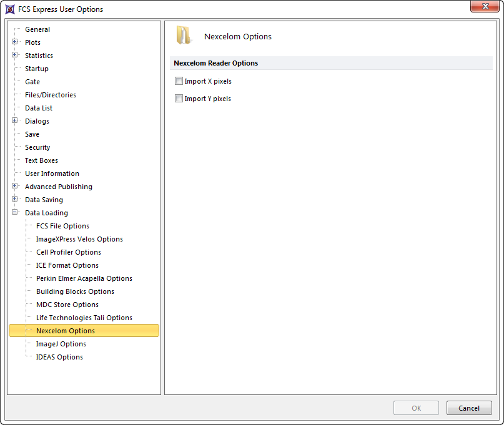Screen dimensions: 504x425
Task: Enable the Import Y pixels checkbox
Action: (x=179, y=99)
